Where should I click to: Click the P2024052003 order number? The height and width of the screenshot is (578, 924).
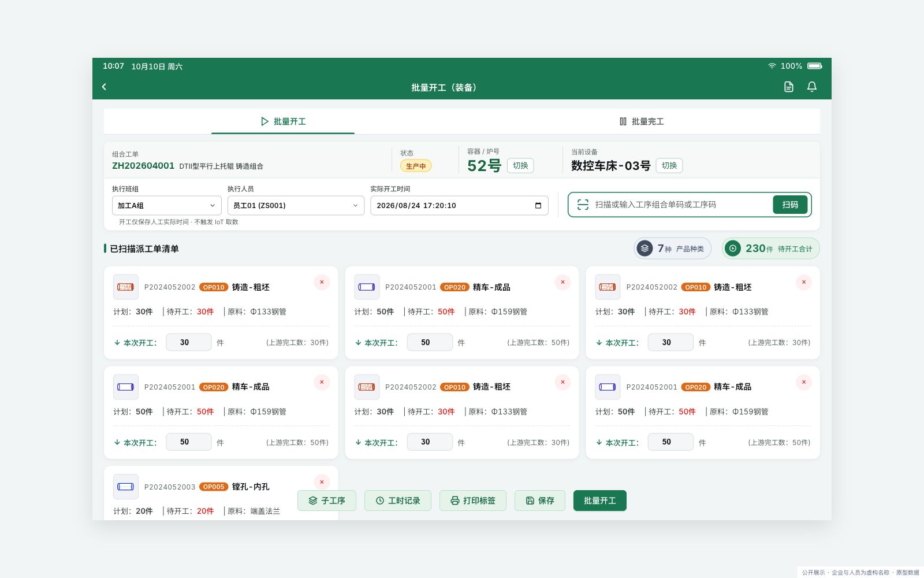coord(170,487)
